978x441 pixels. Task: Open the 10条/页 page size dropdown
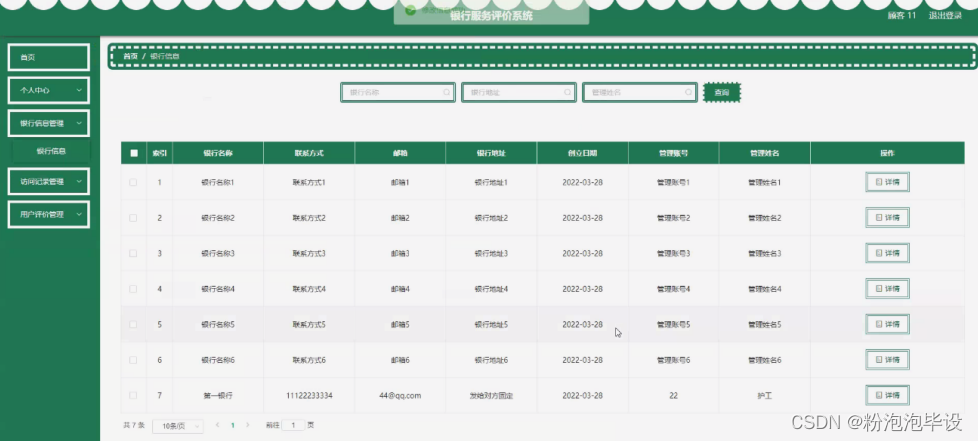click(x=178, y=426)
